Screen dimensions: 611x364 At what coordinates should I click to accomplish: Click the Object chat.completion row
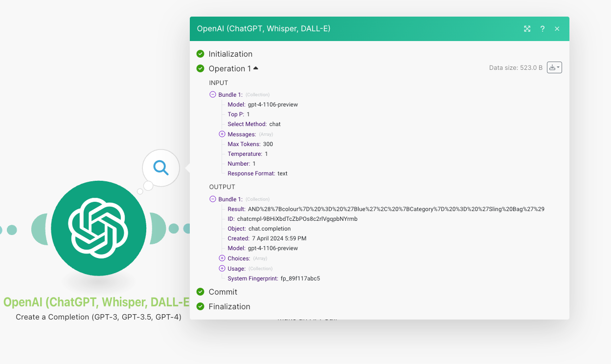tap(259, 229)
